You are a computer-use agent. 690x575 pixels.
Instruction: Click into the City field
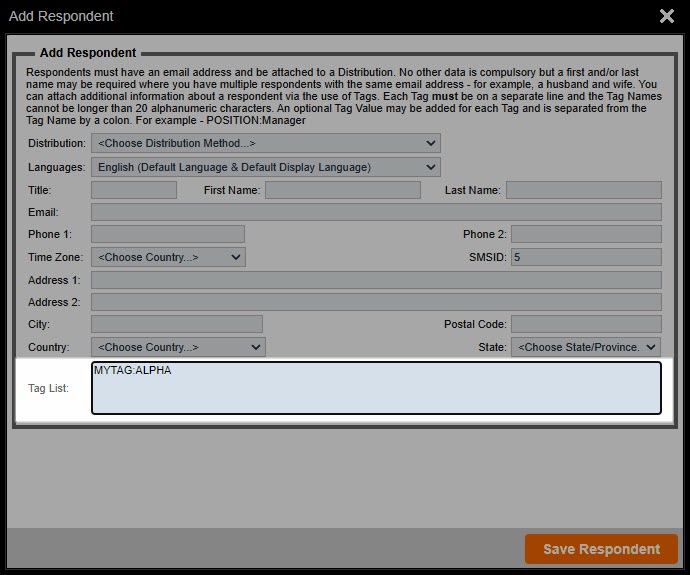(x=177, y=324)
